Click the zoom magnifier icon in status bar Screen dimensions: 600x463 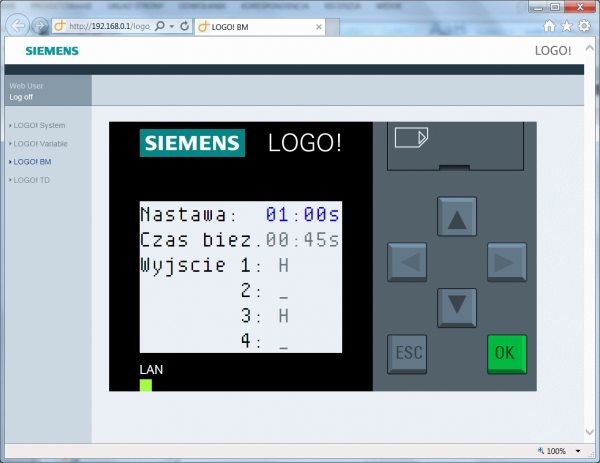[x=541, y=450]
